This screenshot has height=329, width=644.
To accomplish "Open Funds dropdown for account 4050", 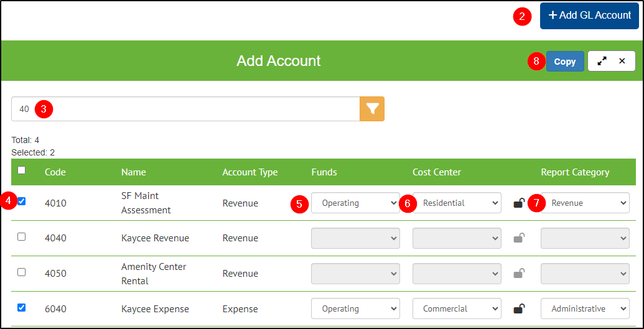I will pos(355,274).
